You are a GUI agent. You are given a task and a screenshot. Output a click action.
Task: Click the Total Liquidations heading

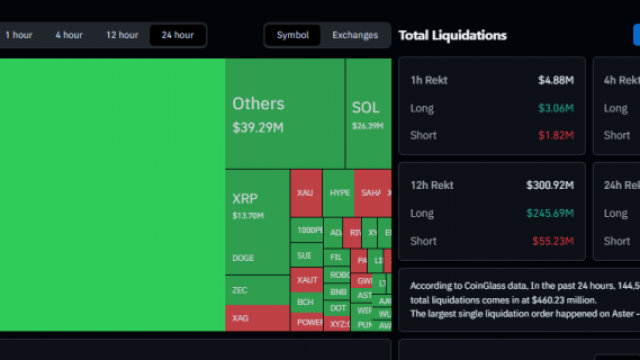click(x=452, y=36)
